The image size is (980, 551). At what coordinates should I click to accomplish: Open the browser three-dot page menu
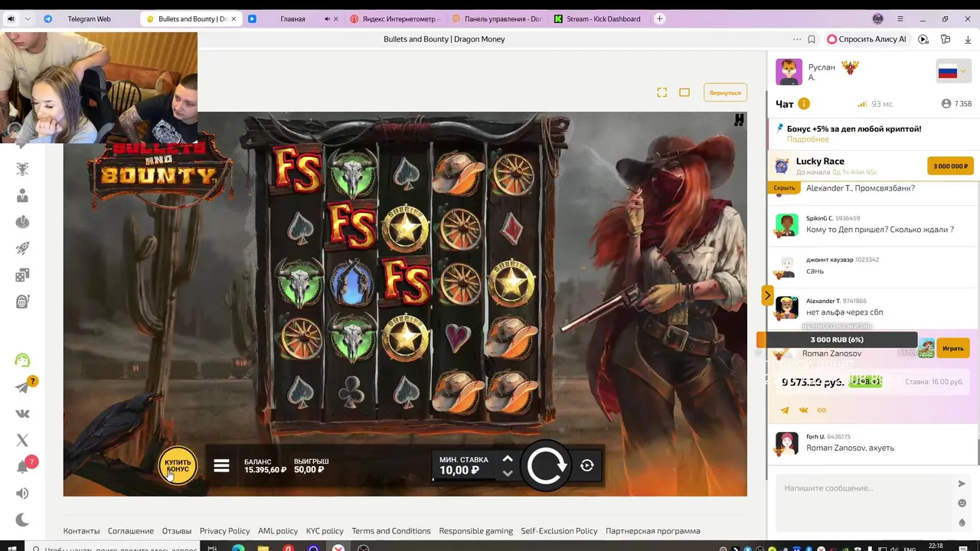tap(798, 39)
